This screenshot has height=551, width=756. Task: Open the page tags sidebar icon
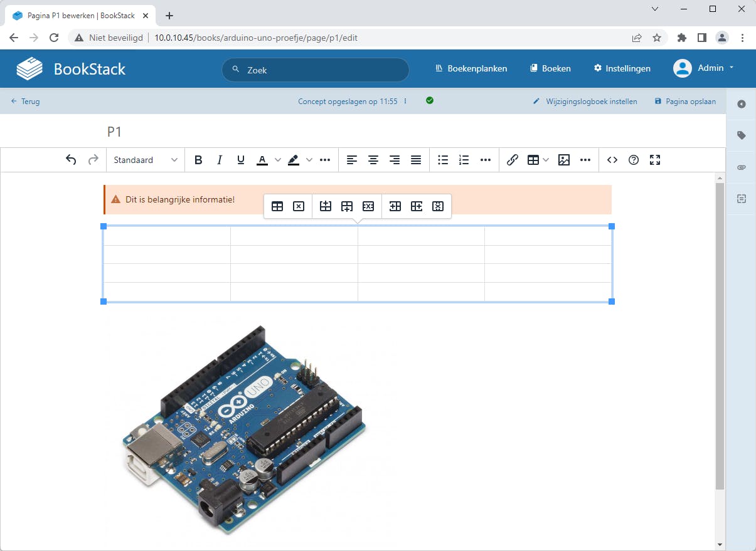tap(742, 135)
